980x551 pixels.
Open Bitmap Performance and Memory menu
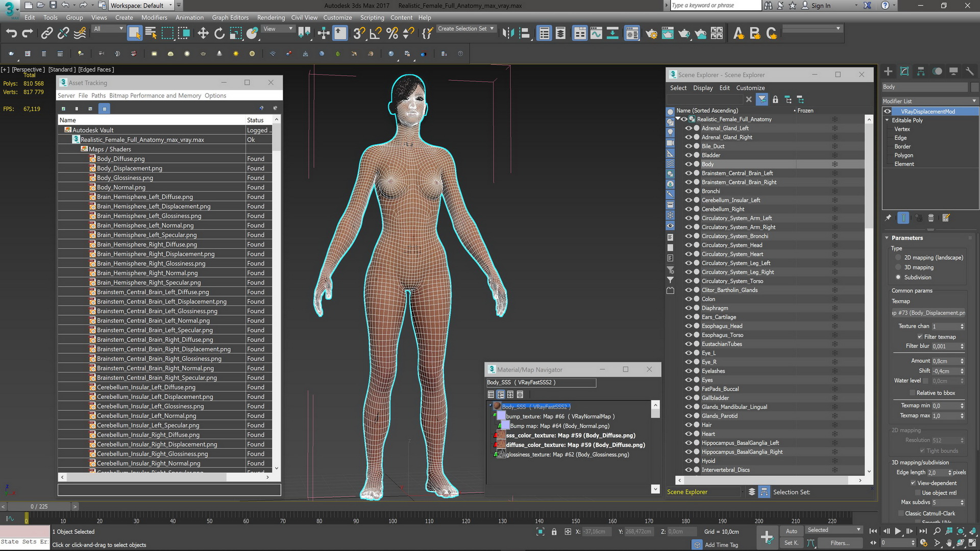[x=155, y=95]
